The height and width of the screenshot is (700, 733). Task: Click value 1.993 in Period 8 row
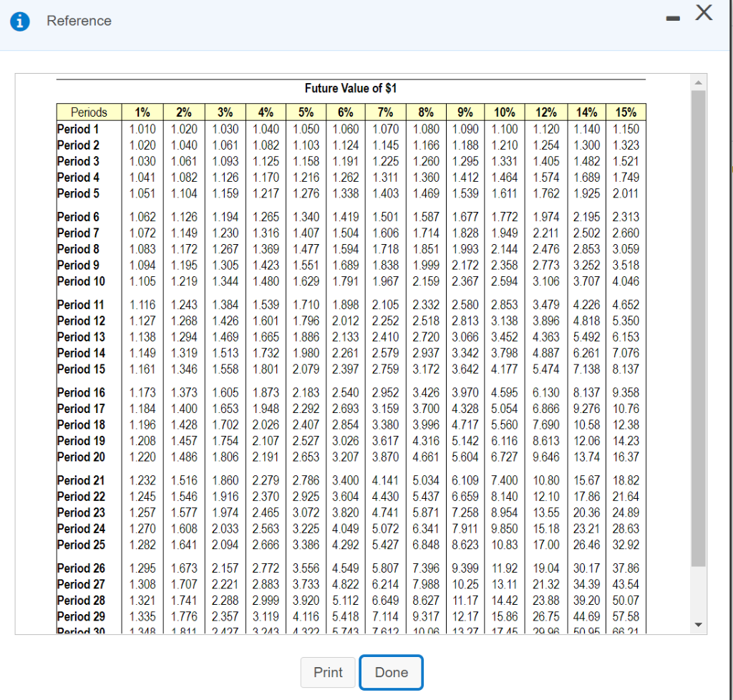click(x=465, y=249)
